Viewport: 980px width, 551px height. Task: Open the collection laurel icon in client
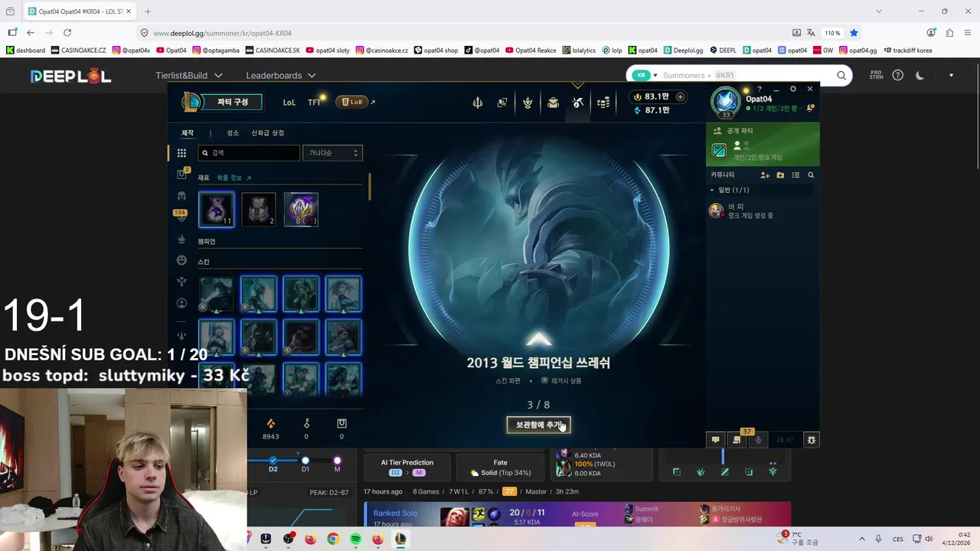click(x=528, y=103)
